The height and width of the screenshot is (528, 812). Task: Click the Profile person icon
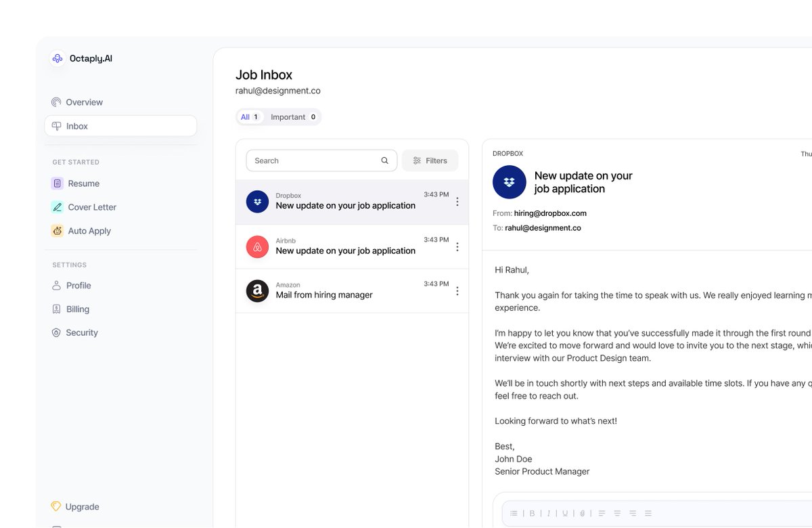57,286
